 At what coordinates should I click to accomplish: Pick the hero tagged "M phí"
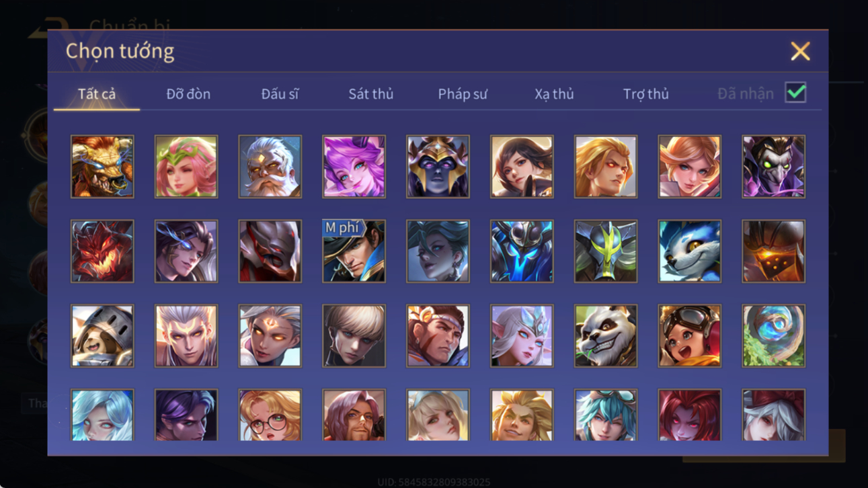coord(354,251)
